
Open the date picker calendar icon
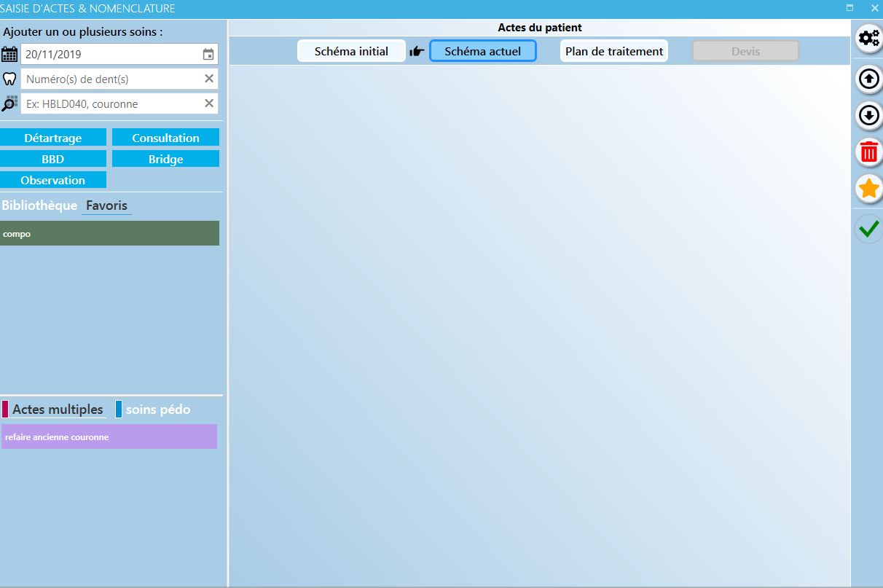[208, 55]
